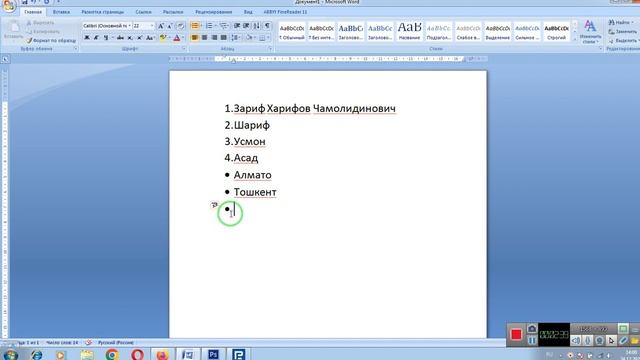This screenshot has height=360, width=640.
Task: Apply the yellow text highlight color
Action: (x=163, y=38)
